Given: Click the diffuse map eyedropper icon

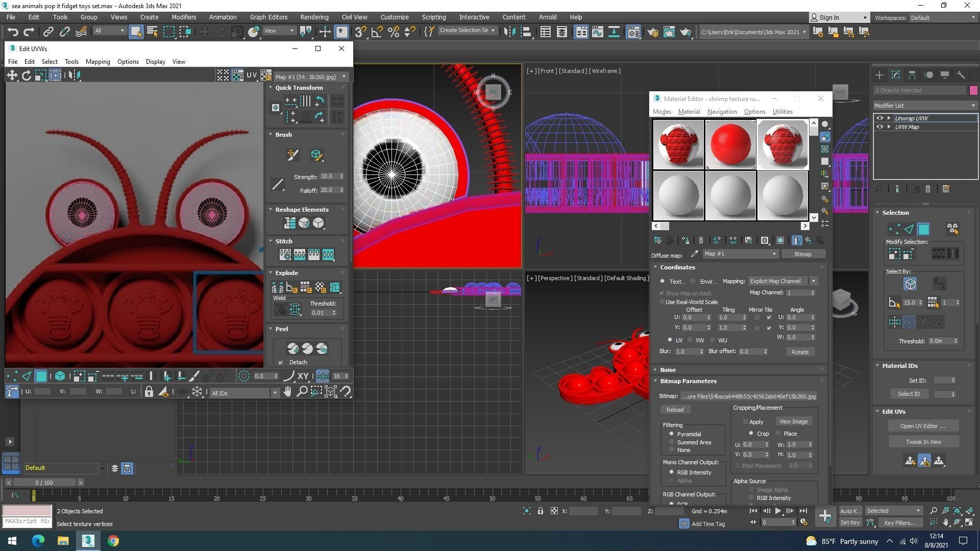Looking at the screenshot, I should 694,254.
